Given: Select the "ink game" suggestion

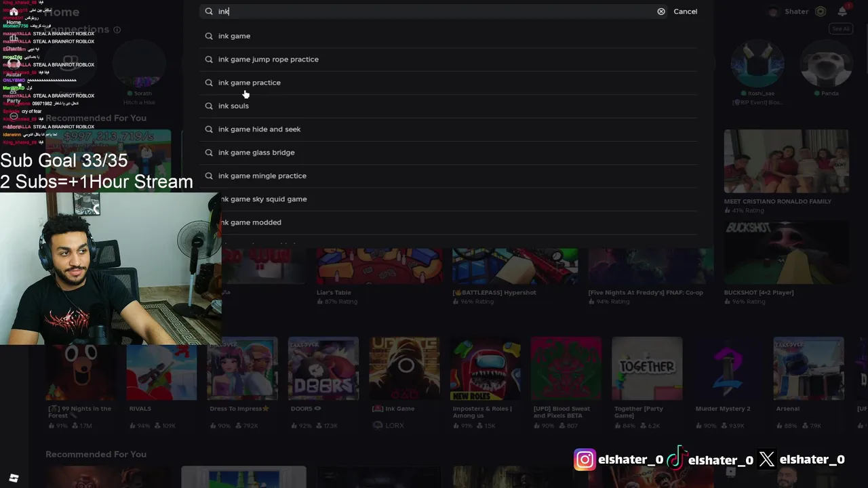Looking at the screenshot, I should [x=449, y=36].
